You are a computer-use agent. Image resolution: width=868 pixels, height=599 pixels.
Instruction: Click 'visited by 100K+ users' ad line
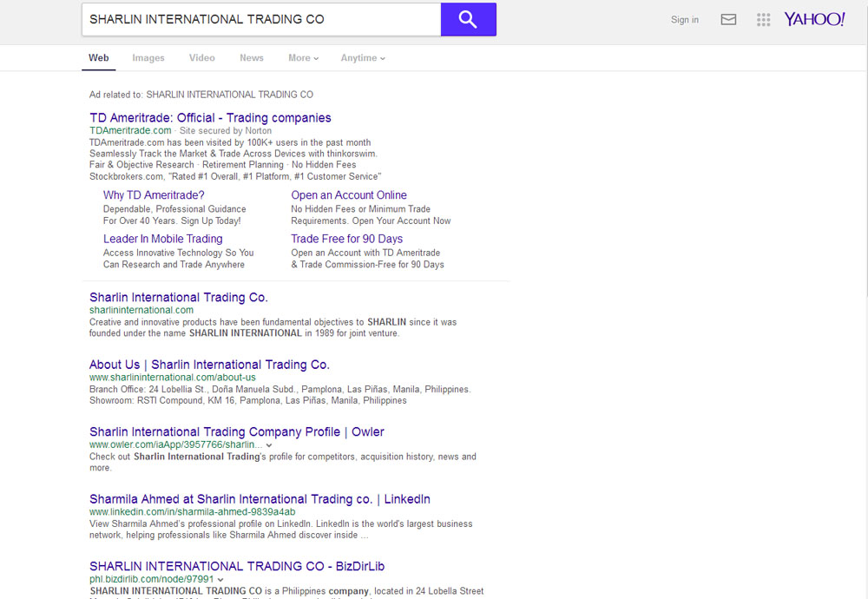(x=230, y=142)
